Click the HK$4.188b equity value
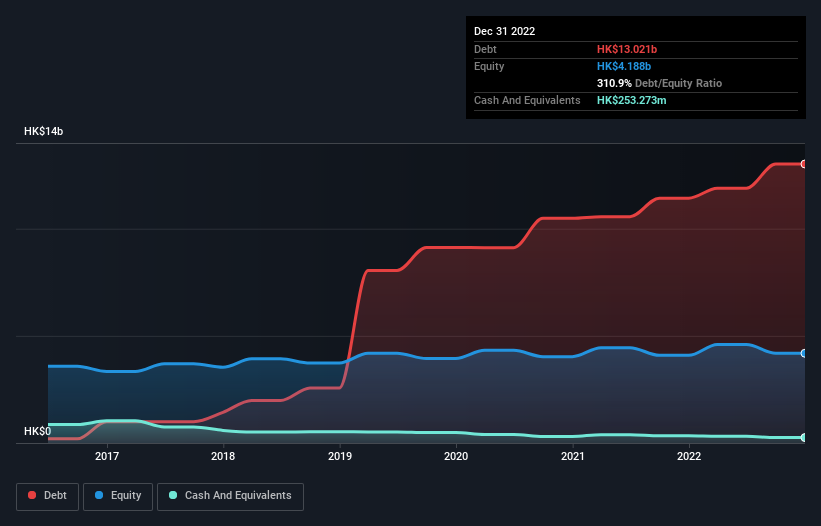Image resolution: width=821 pixels, height=526 pixels. [624, 66]
